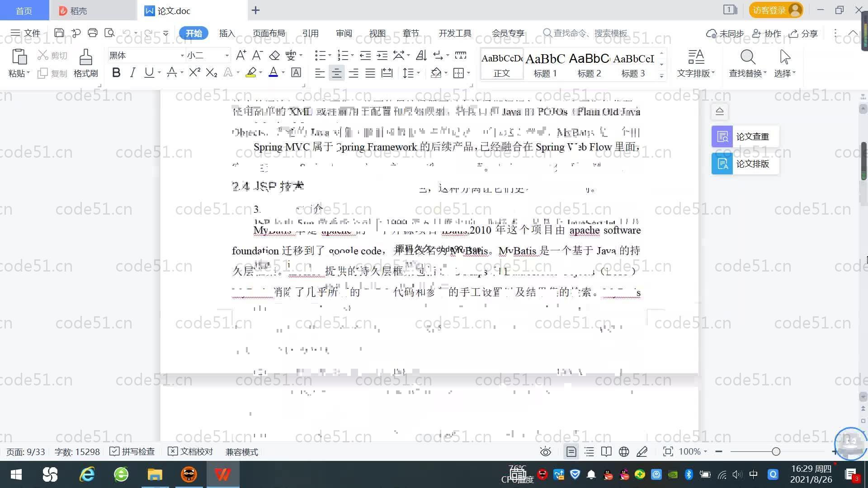
Task: Click the Print icon in quick toolbar
Action: tap(93, 33)
